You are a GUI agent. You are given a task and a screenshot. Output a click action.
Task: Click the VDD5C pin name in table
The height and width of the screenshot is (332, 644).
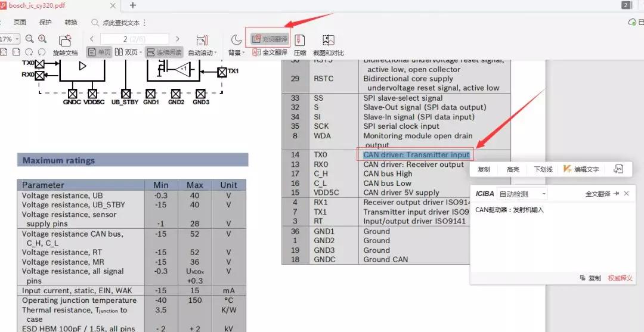click(327, 193)
